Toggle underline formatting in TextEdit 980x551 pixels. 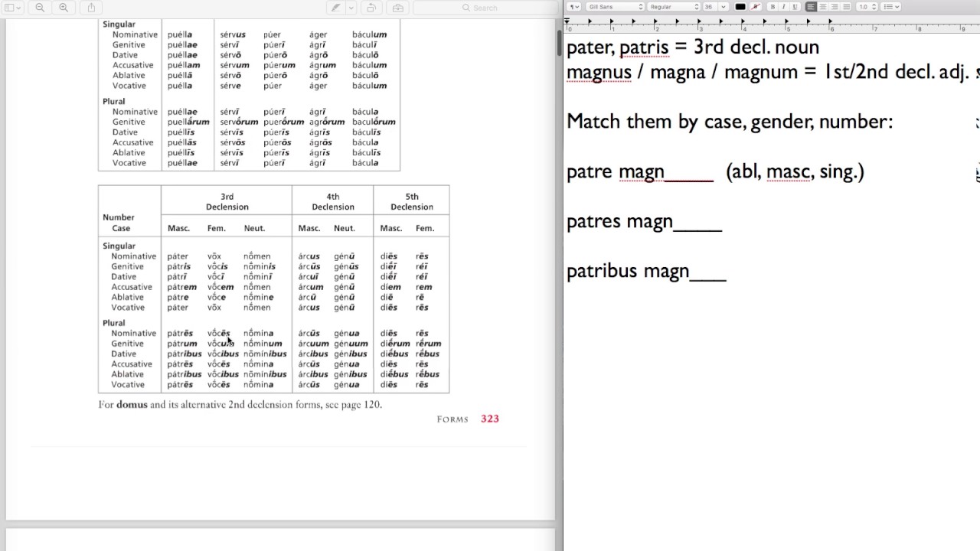pos(794,7)
